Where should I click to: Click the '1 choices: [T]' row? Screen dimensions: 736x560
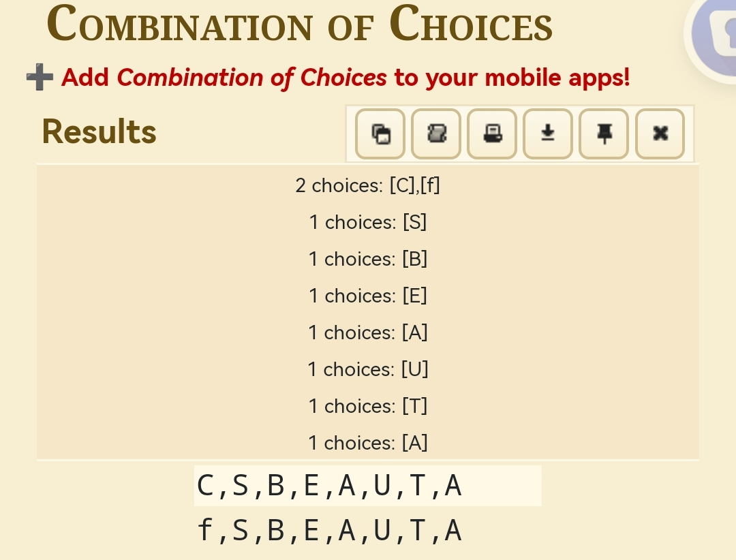point(367,406)
